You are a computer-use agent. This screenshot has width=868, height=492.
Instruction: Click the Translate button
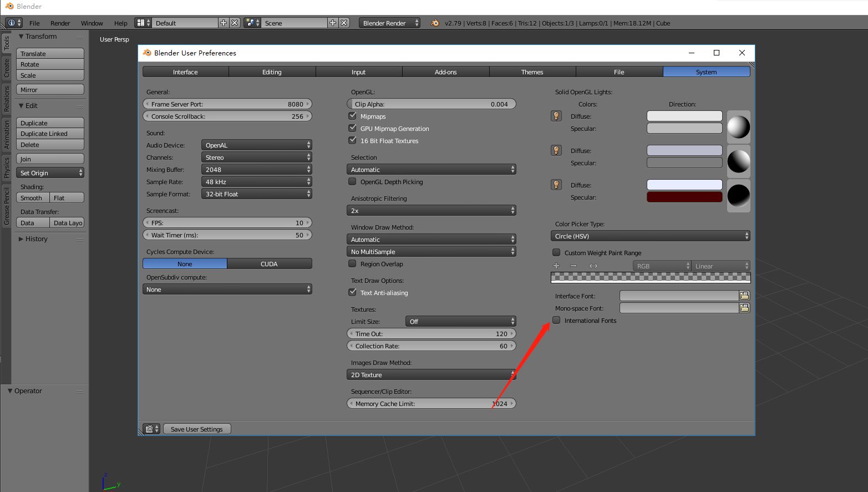(50, 53)
